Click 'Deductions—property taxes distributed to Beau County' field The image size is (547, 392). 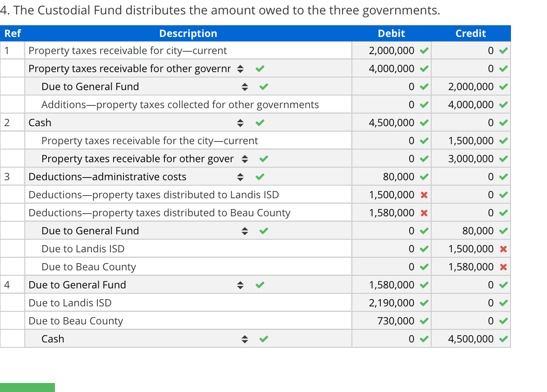coord(188,213)
